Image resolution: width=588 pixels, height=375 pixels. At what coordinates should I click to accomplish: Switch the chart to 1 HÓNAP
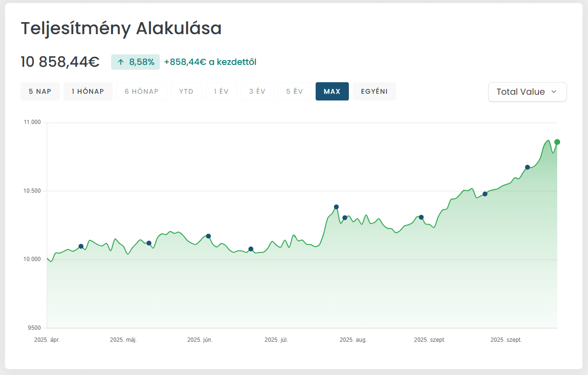point(88,91)
